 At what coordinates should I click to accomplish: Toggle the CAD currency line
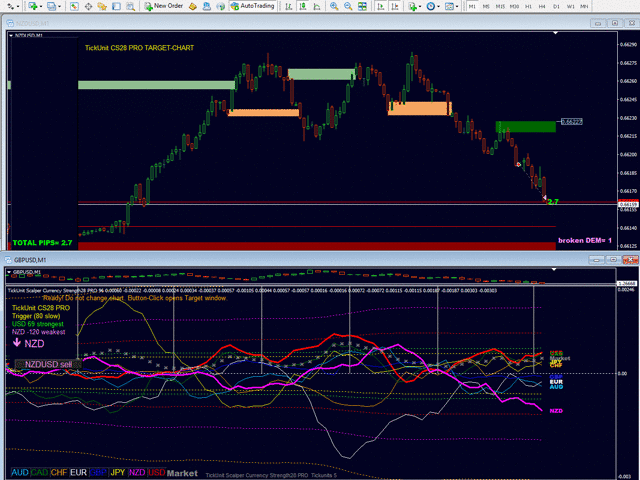coord(39,473)
